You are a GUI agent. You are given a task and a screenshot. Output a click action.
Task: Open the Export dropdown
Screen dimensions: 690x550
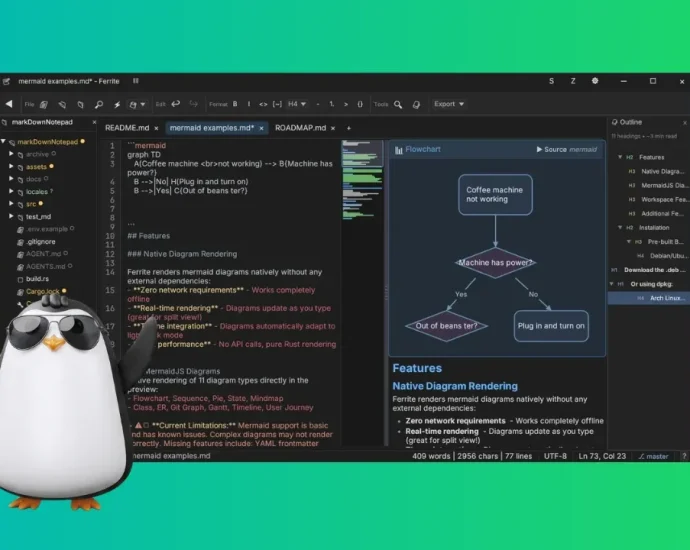tap(449, 104)
